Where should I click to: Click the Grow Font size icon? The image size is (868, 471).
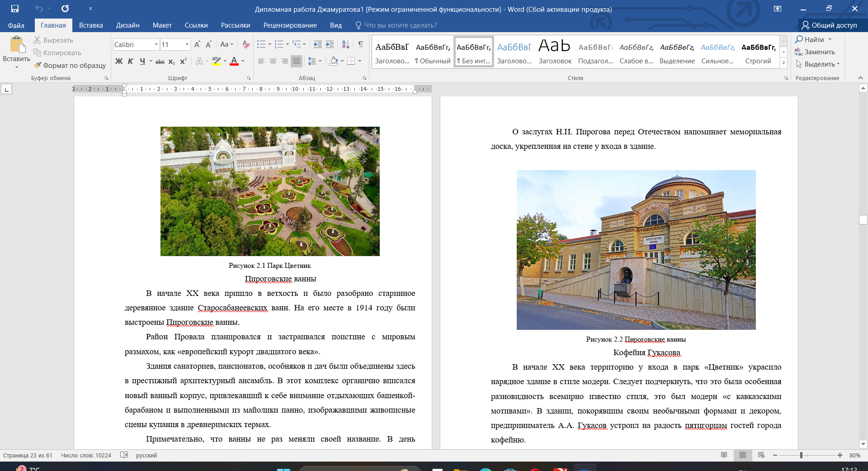click(197, 44)
